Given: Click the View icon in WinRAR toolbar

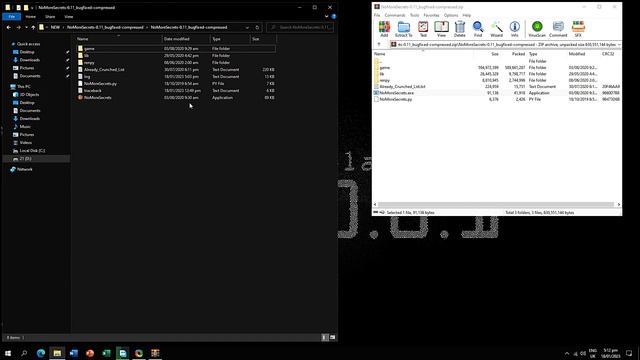Looking at the screenshot, I should tap(441, 29).
